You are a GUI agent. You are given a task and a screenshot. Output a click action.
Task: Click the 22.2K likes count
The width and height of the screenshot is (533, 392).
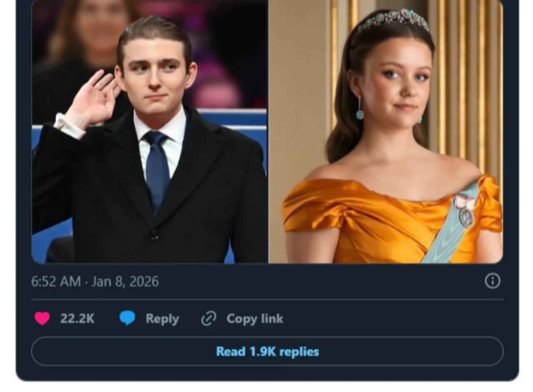(x=77, y=319)
